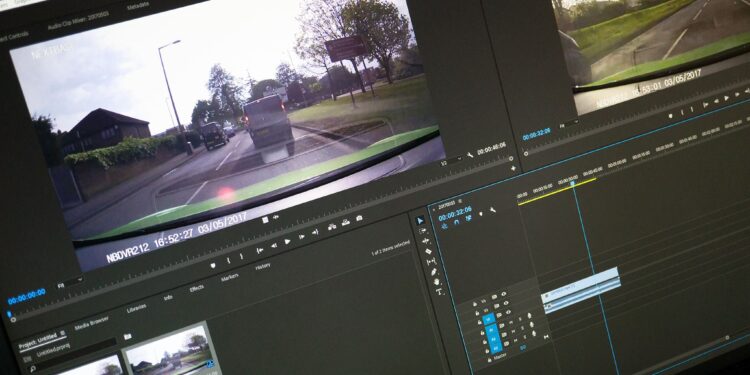
Task: Click Drag Audio Only waveform icon
Action: coord(276,217)
